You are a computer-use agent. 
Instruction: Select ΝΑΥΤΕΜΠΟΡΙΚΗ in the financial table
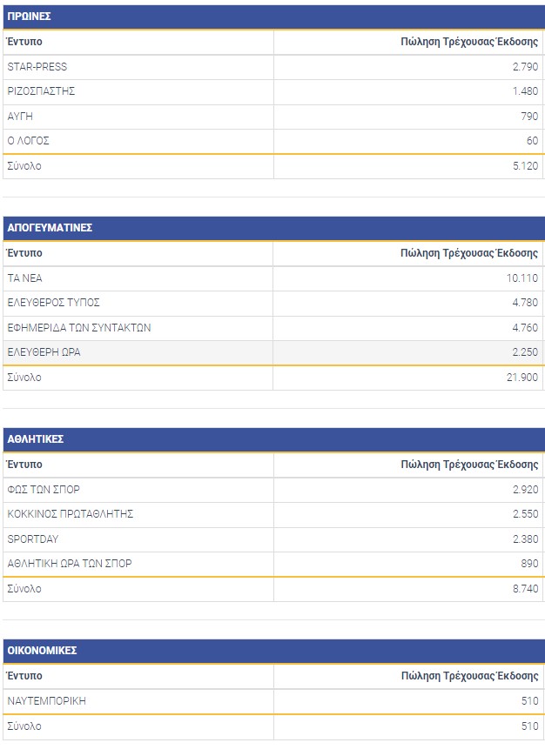pyautogui.click(x=46, y=701)
